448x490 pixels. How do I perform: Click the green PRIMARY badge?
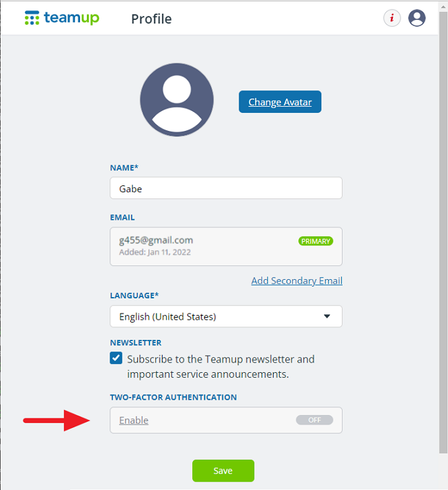click(x=316, y=241)
